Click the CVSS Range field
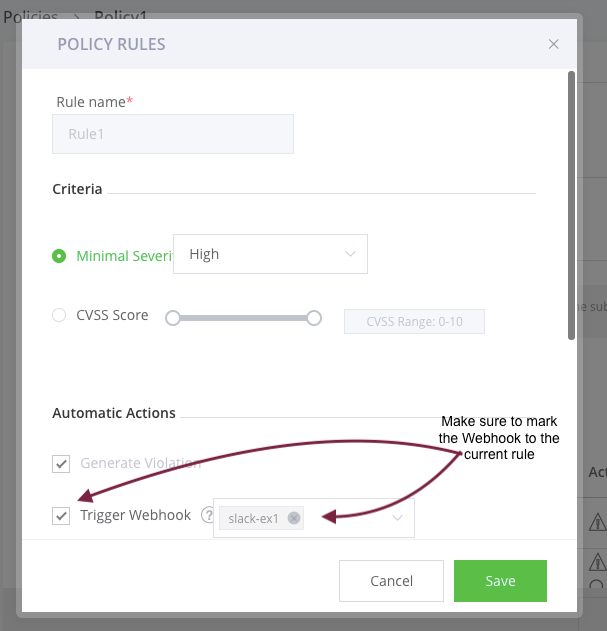Viewport: 607px width, 631px height. [414, 321]
